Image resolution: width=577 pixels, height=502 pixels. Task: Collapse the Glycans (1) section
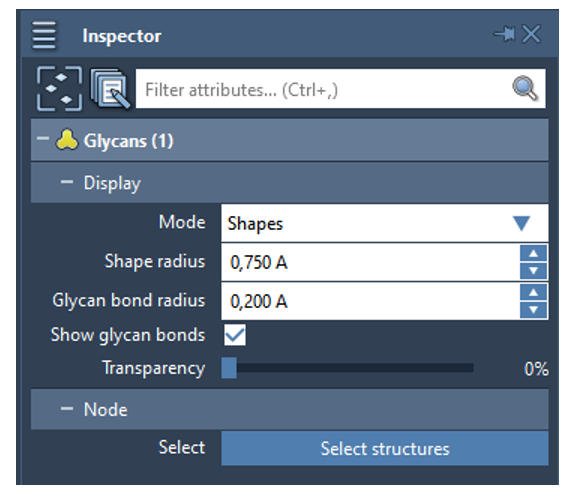[43, 139]
